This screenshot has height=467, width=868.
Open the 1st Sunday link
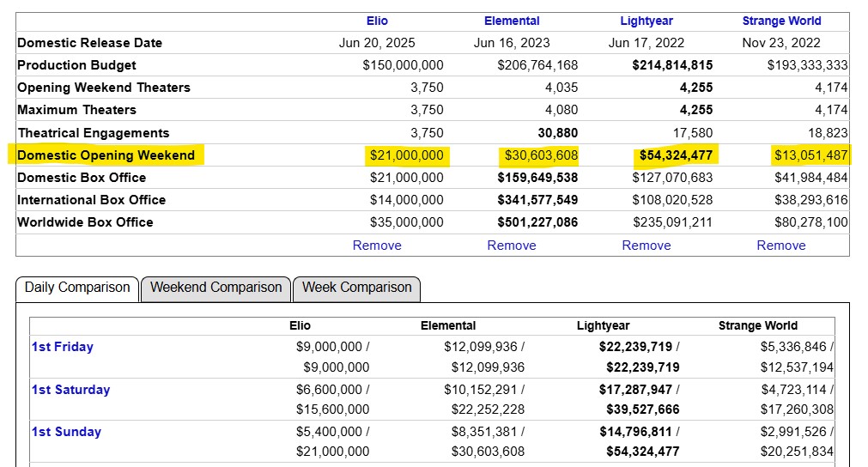point(66,432)
